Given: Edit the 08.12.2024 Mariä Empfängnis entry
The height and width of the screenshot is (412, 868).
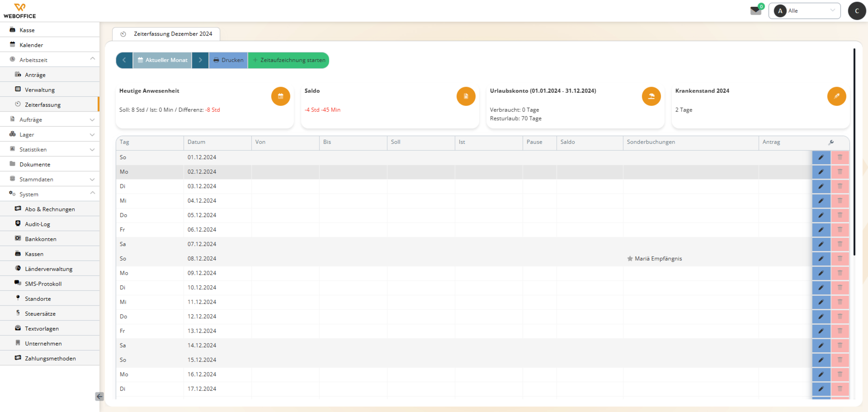Looking at the screenshot, I should coord(821,259).
